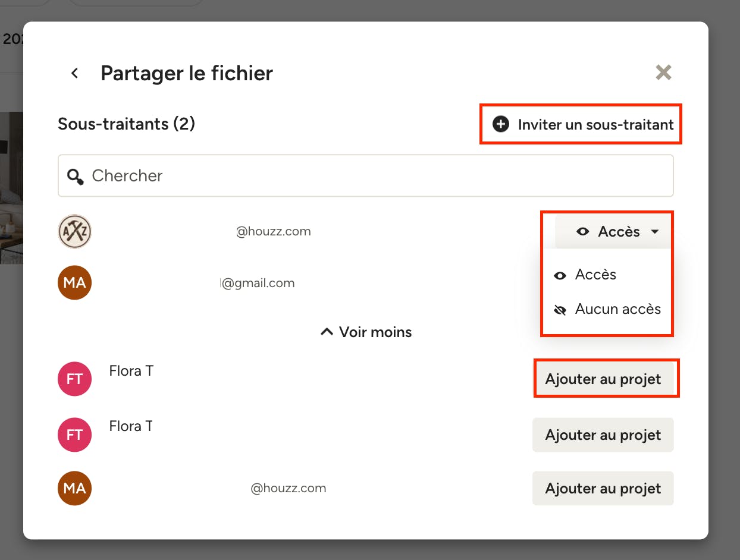Click the first Flora T avatar
Screen dimensions: 740x560
[74, 379]
